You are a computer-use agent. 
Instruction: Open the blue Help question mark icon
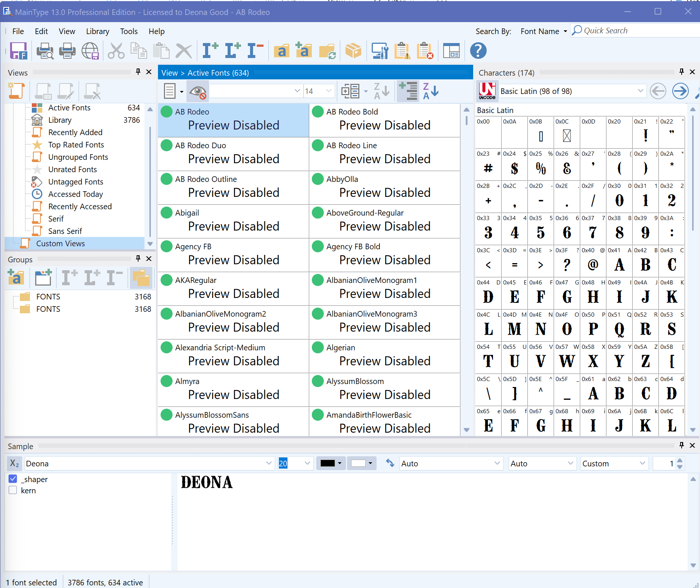pos(478,51)
